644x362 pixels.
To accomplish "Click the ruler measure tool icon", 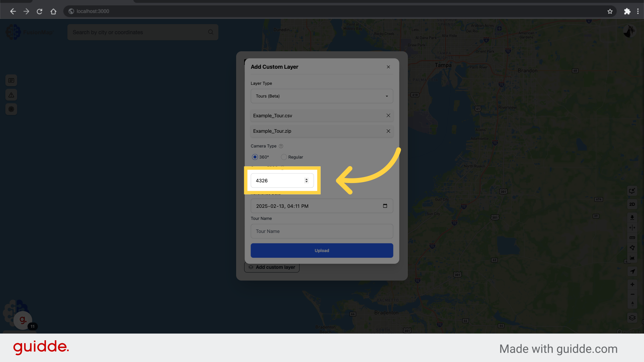I will (x=632, y=238).
